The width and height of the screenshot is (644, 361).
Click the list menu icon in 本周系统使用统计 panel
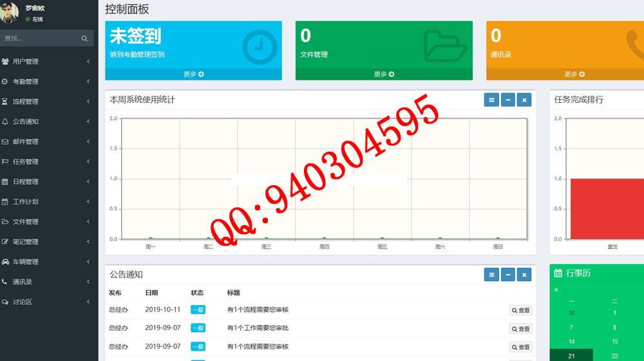coord(491,100)
